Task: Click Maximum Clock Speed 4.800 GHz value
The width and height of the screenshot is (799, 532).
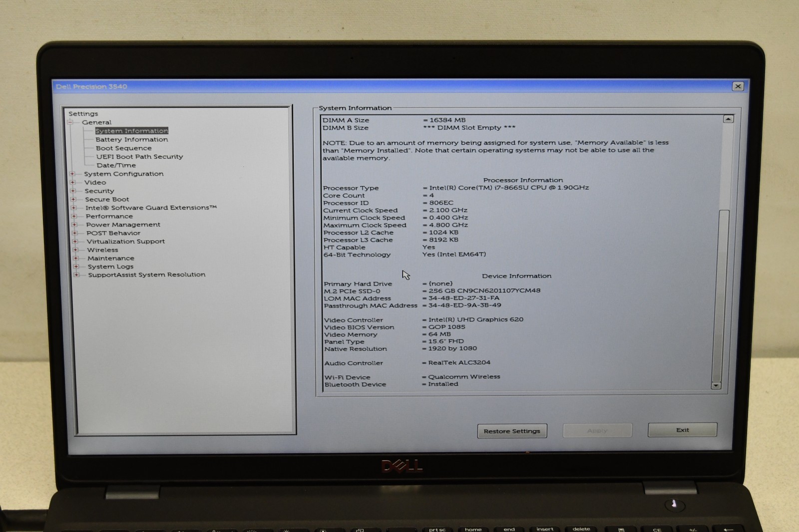Action: [x=448, y=225]
